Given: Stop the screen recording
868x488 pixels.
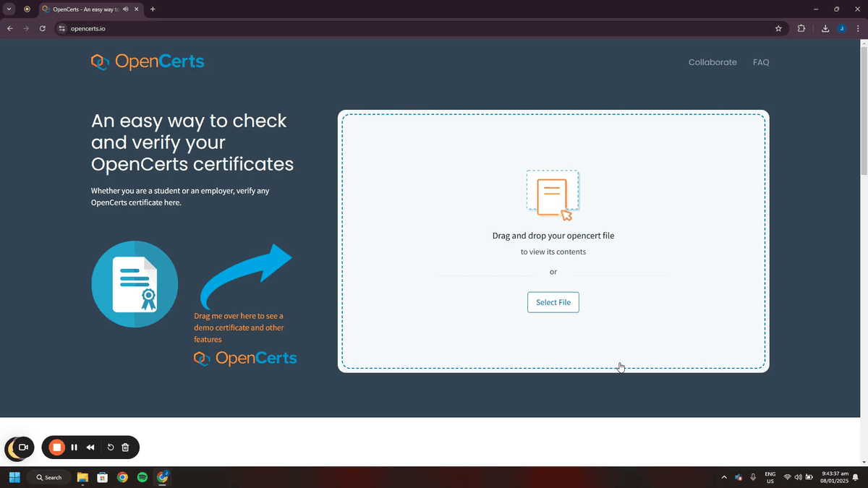Looking at the screenshot, I should [56, 448].
